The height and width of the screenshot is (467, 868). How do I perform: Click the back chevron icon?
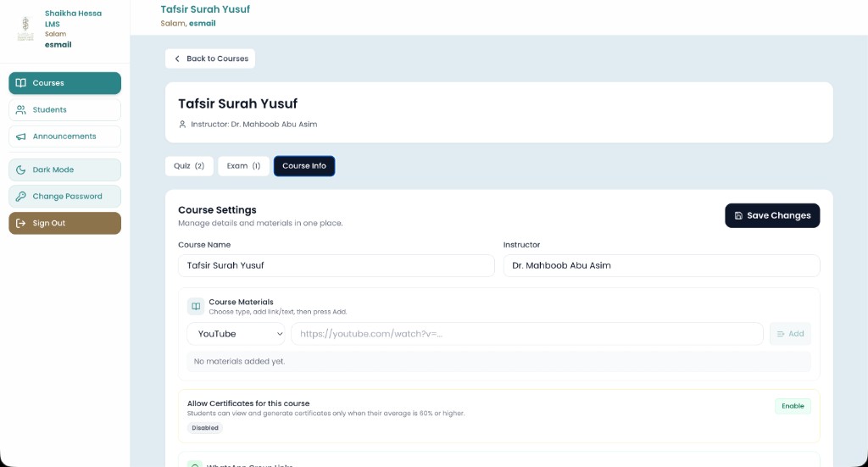pyautogui.click(x=177, y=58)
